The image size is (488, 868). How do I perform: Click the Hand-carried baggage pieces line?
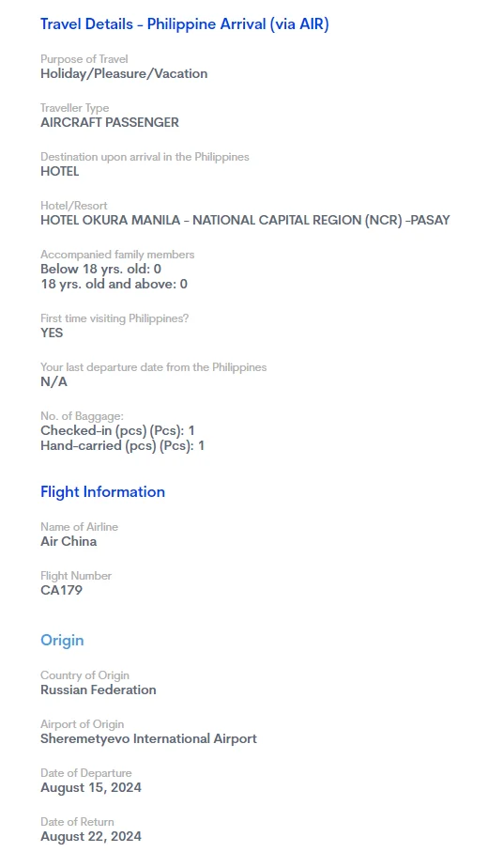coord(122,445)
